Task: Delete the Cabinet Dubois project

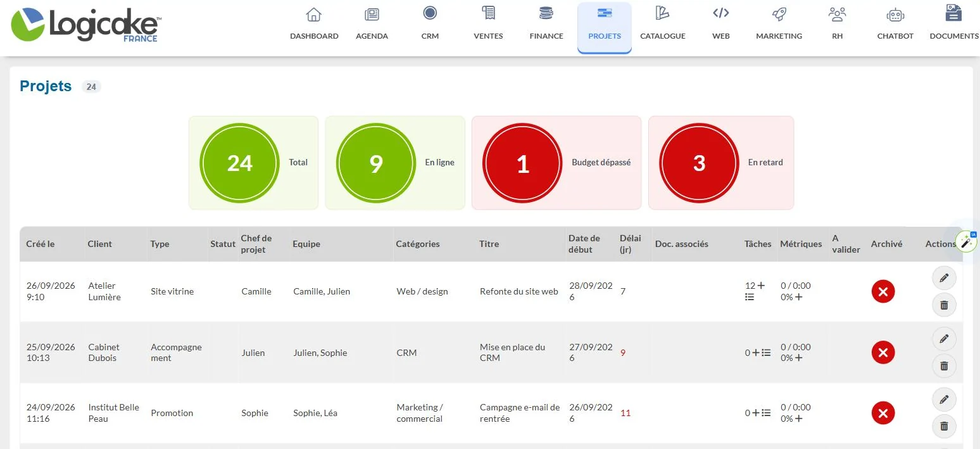Action: pyautogui.click(x=944, y=366)
